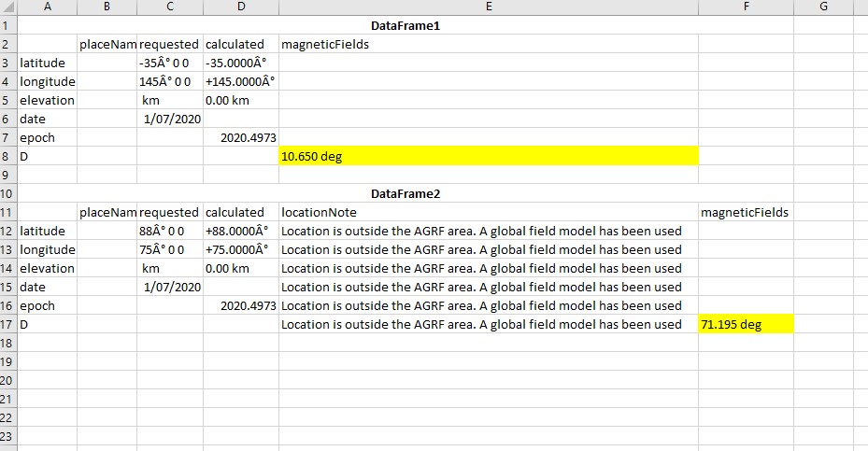
Task: Select the column A header
Action: [48, 7]
